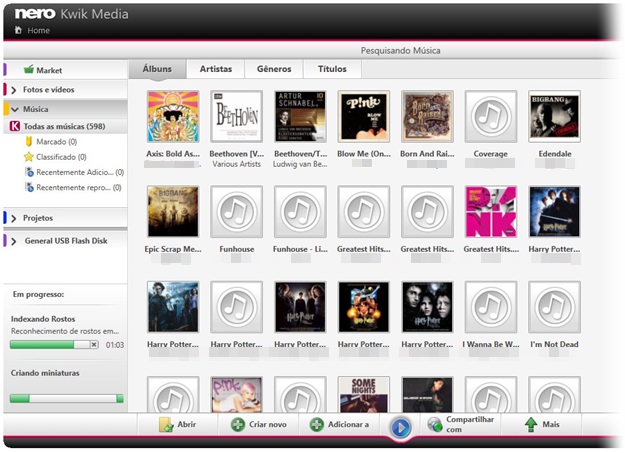625x453 pixels.
Task: Click the Home icon in the header
Action: pyautogui.click(x=18, y=30)
